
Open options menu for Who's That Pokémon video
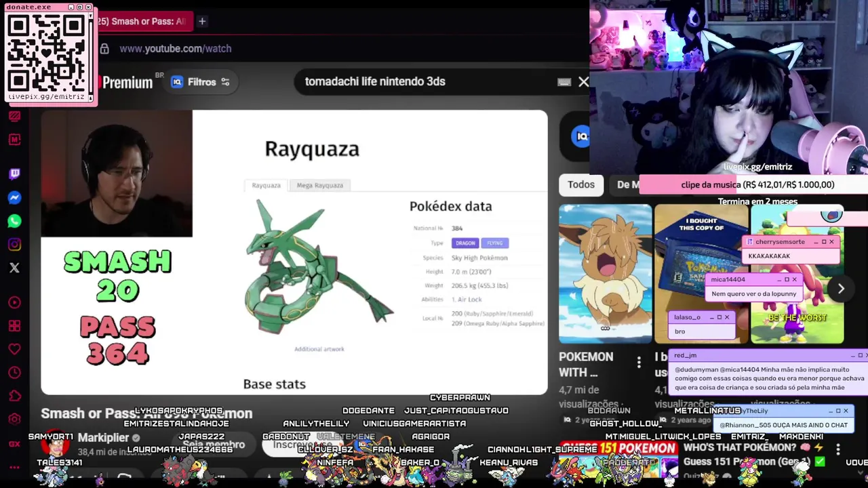click(x=838, y=449)
